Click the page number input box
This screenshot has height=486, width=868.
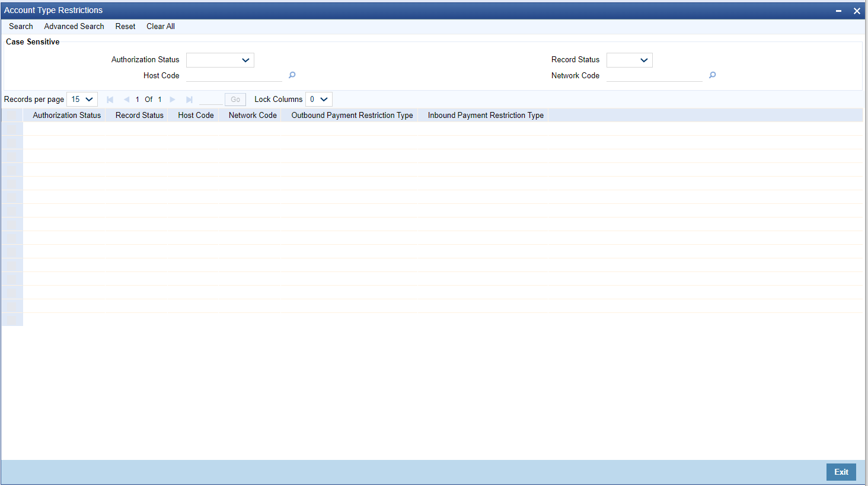(x=211, y=100)
